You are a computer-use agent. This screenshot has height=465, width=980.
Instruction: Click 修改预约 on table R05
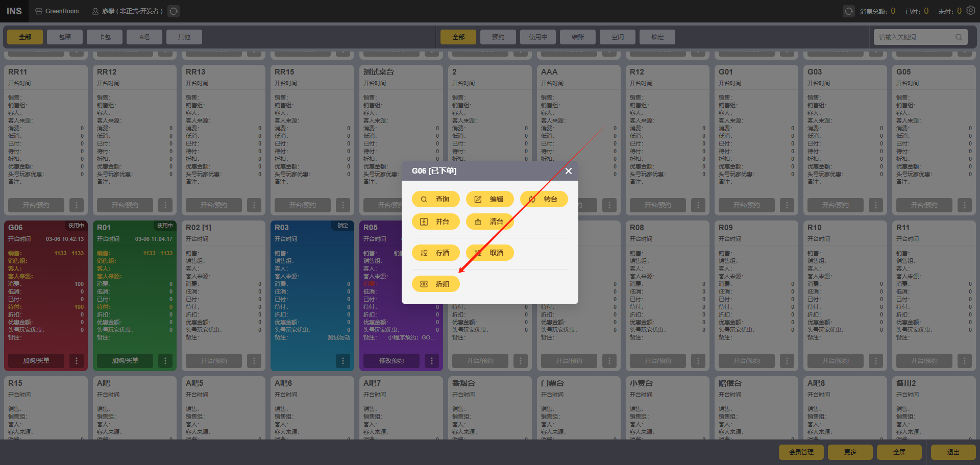click(x=391, y=361)
